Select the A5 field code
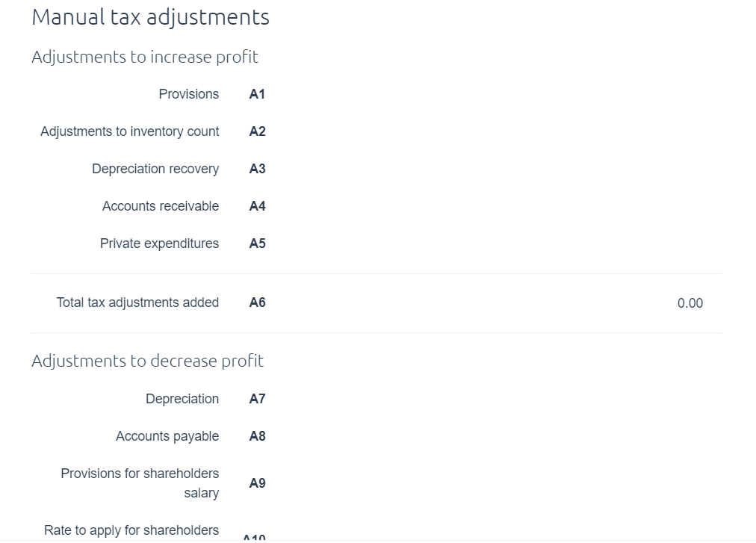Image resolution: width=756 pixels, height=543 pixels. point(257,243)
